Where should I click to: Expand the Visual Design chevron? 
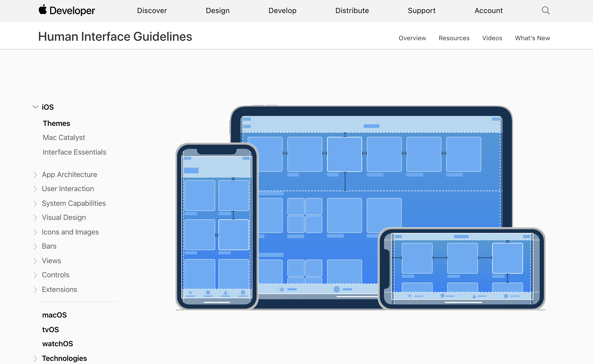coord(35,218)
